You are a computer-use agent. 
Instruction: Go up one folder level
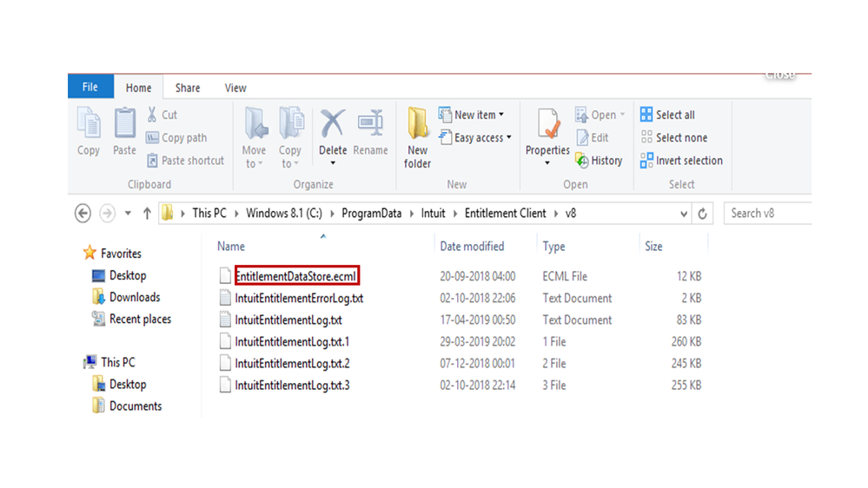pos(147,213)
